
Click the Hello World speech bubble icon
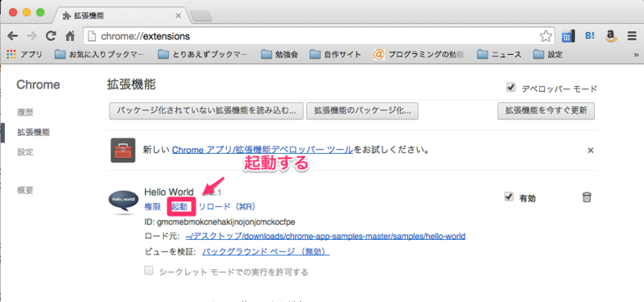tap(123, 202)
